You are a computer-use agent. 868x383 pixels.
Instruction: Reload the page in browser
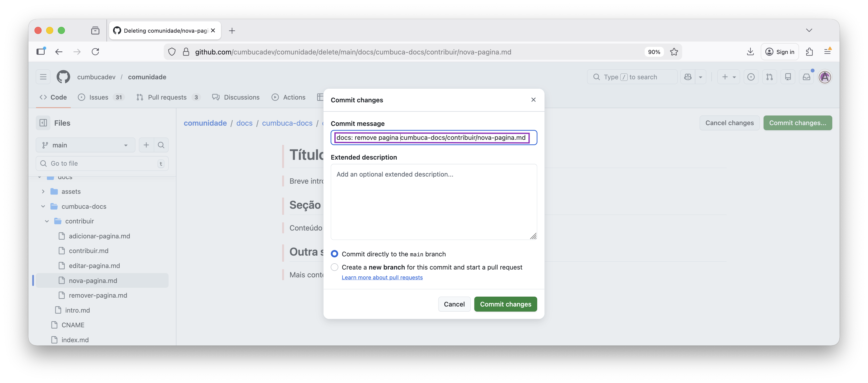point(95,52)
